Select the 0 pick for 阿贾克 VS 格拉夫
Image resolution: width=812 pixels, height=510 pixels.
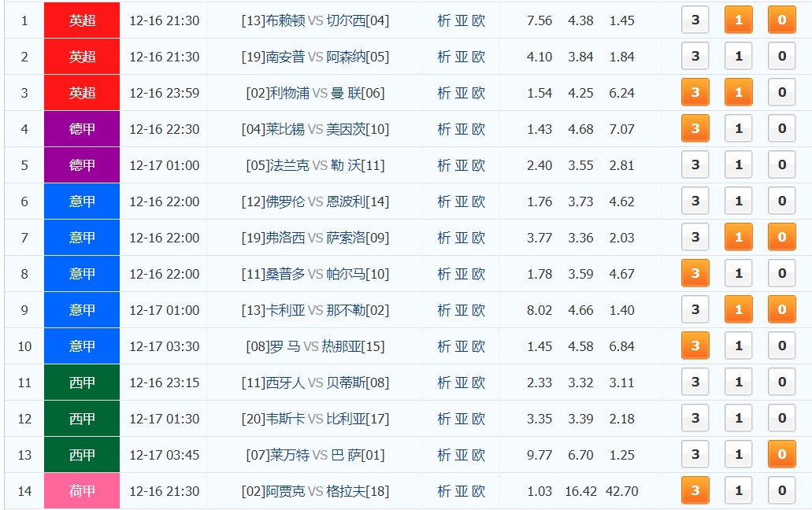(782, 490)
